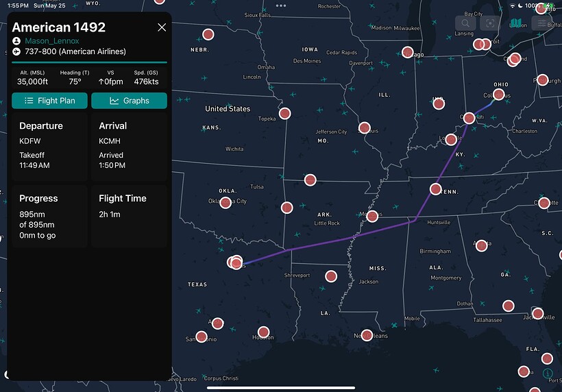Select the San Antonio airport marker
The image size is (562, 392).
201,336
